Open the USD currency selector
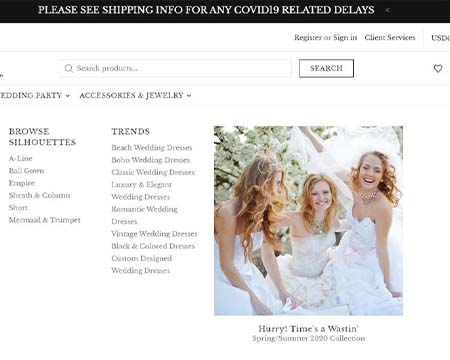Screen dimensions: 450x360 (x=440, y=38)
